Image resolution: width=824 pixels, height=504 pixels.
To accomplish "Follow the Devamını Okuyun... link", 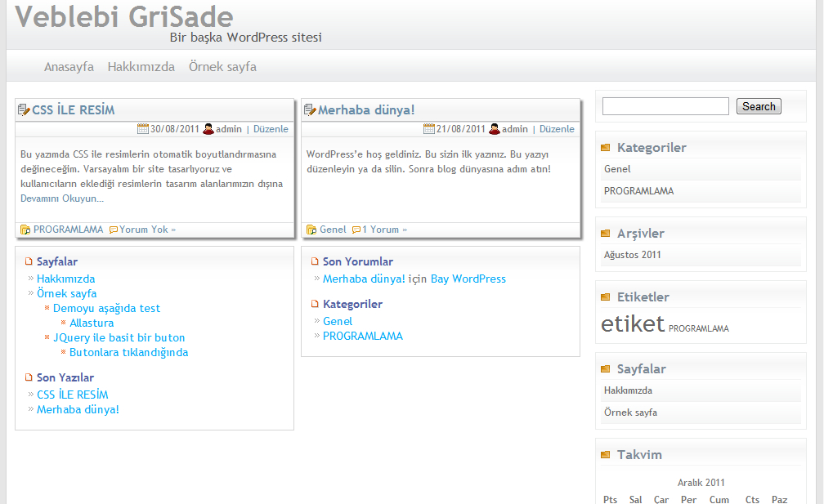I will click(62, 198).
